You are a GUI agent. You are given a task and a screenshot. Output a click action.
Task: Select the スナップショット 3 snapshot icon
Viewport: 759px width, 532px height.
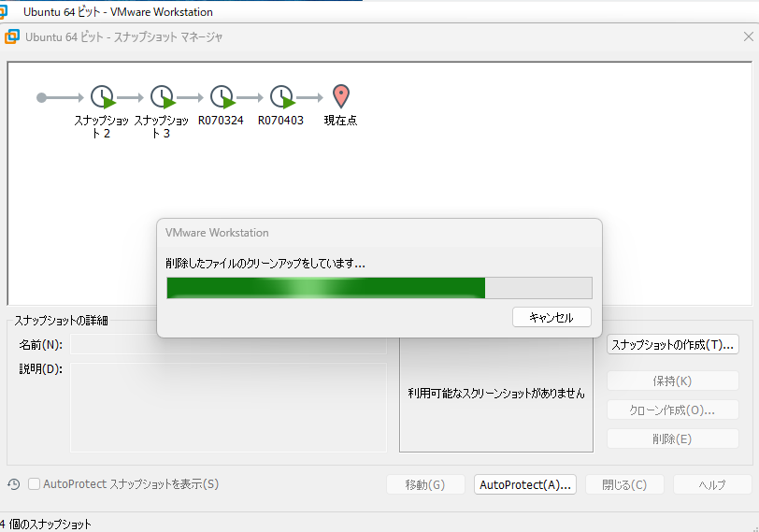tap(163, 96)
